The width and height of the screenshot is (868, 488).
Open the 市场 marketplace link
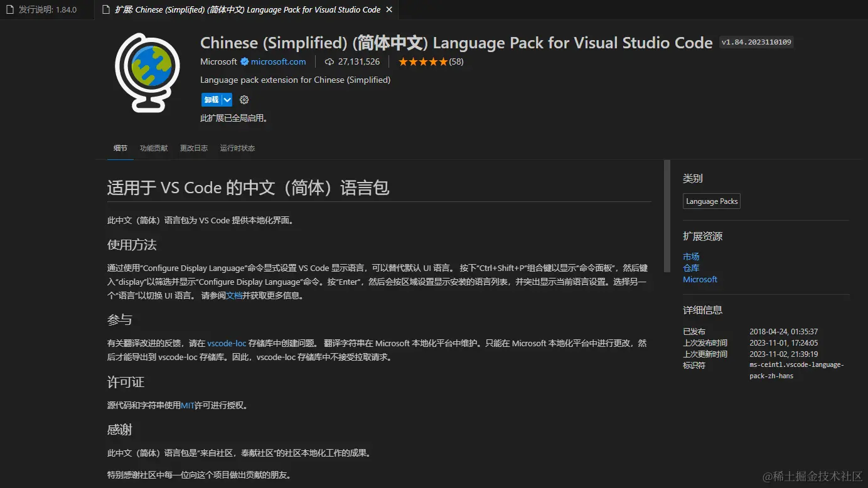coord(691,256)
